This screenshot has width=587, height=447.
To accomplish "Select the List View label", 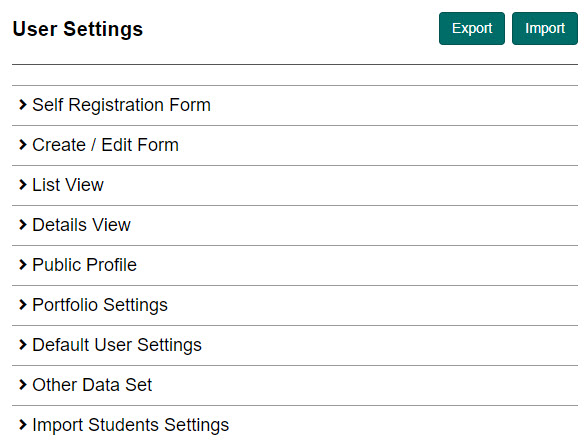I will pos(68,185).
